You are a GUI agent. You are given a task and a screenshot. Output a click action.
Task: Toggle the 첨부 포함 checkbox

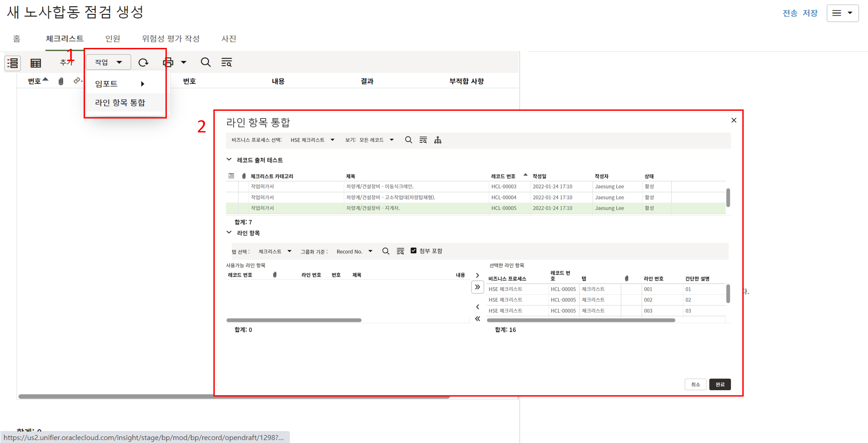[413, 250]
